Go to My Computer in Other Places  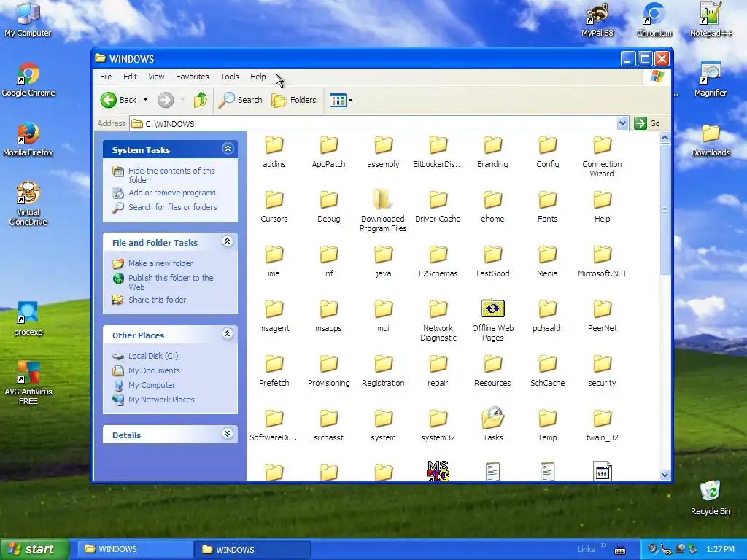152,385
